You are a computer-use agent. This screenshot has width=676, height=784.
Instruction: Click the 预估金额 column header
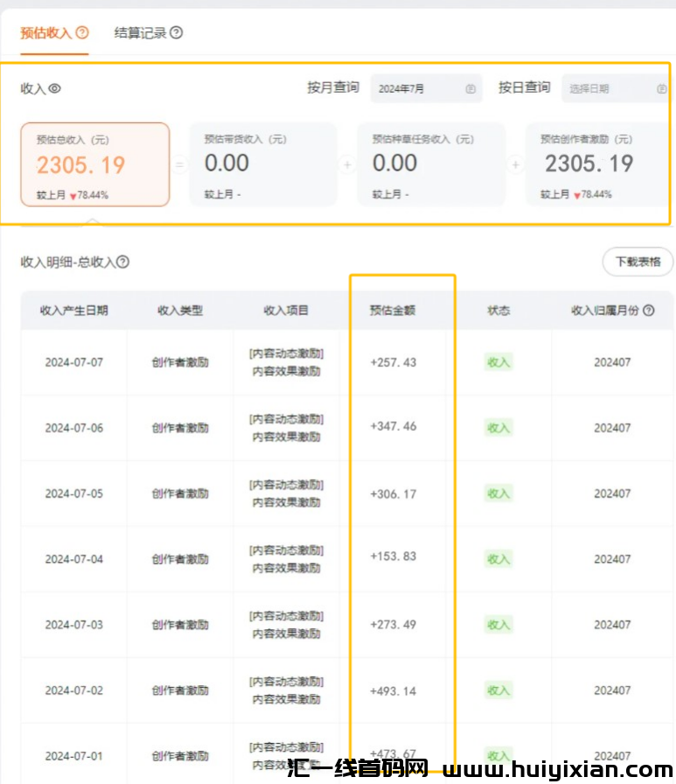pyautogui.click(x=393, y=310)
